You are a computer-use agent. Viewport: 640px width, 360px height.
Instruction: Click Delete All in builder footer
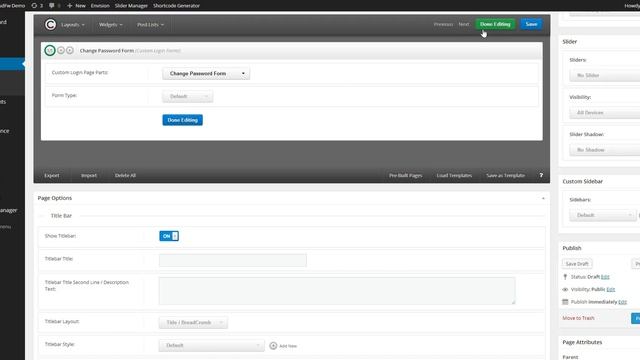(125, 176)
